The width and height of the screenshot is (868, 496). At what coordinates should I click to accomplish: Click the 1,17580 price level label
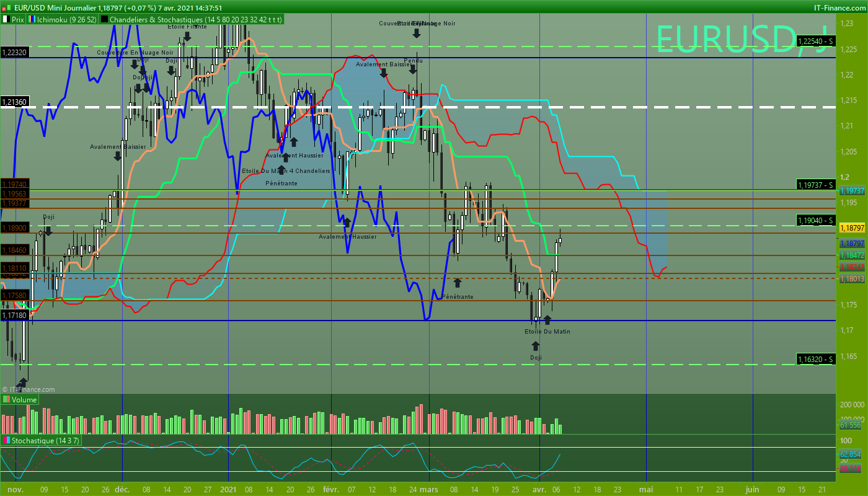(15, 296)
